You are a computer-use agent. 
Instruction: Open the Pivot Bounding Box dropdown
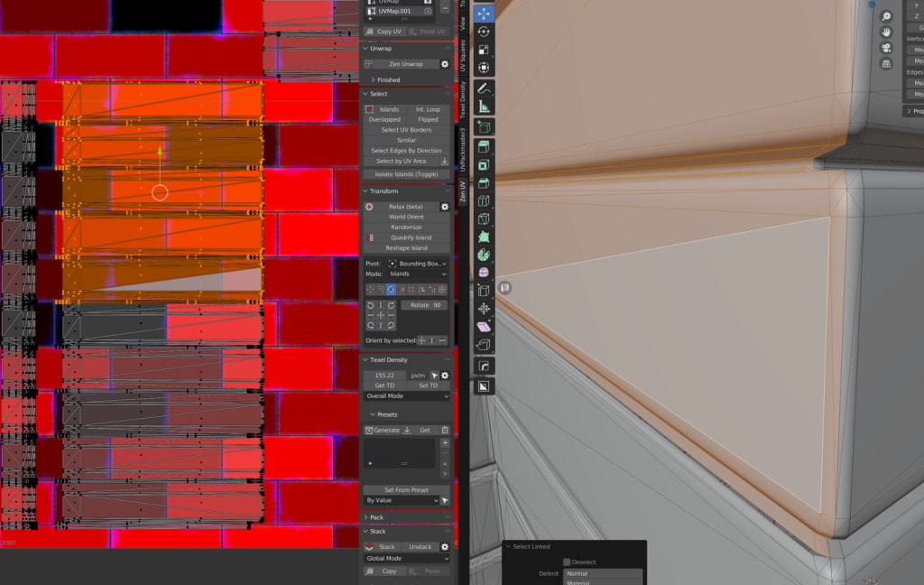point(418,264)
